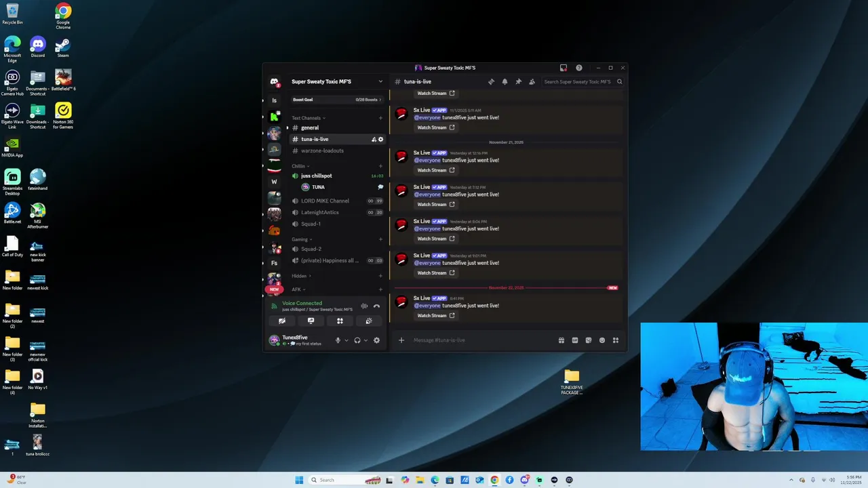
Task: Open Windows Start menu on taskbar
Action: tap(299, 480)
